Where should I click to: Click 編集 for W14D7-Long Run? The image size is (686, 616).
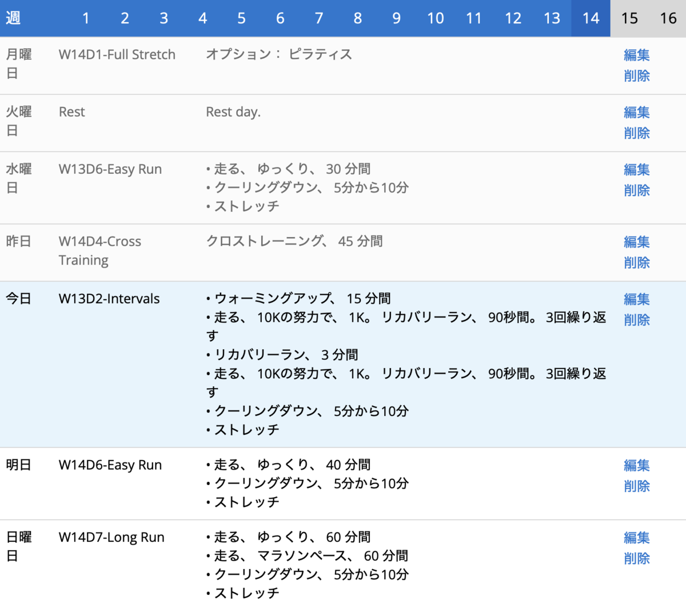637,538
